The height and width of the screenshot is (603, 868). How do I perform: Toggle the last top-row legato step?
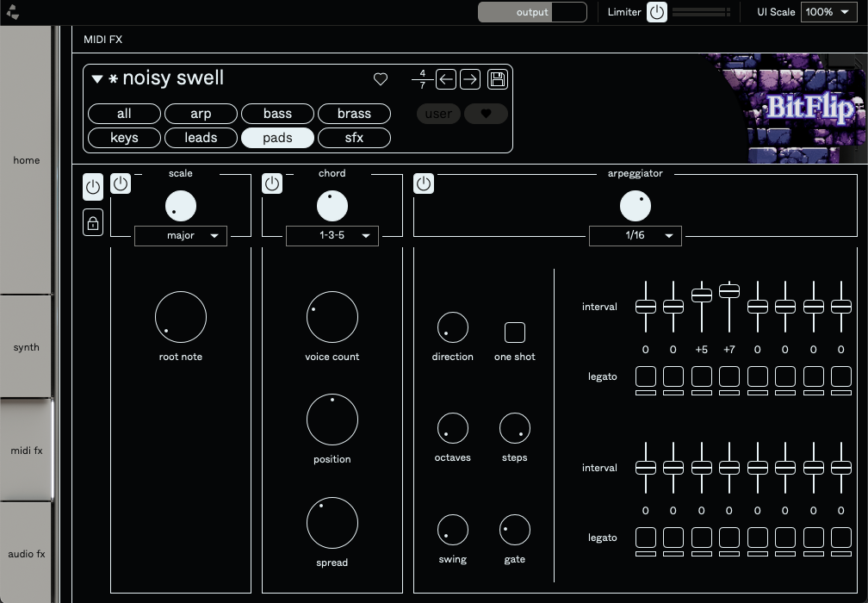pyautogui.click(x=840, y=376)
